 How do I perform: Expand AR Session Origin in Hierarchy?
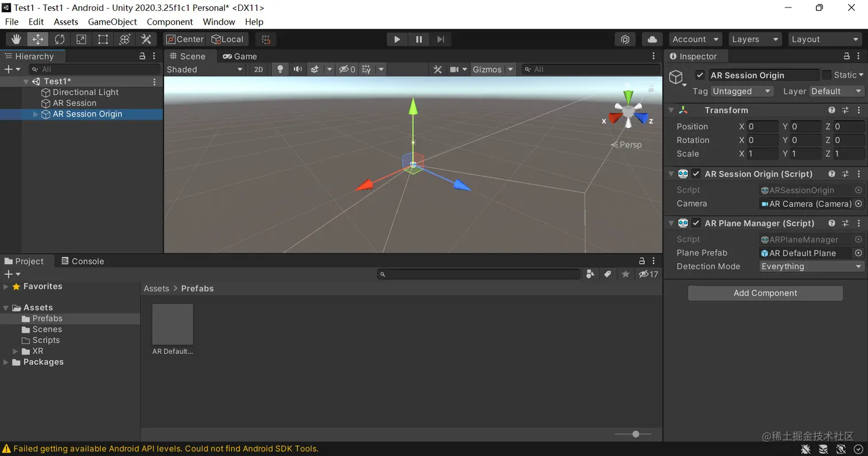tap(36, 114)
